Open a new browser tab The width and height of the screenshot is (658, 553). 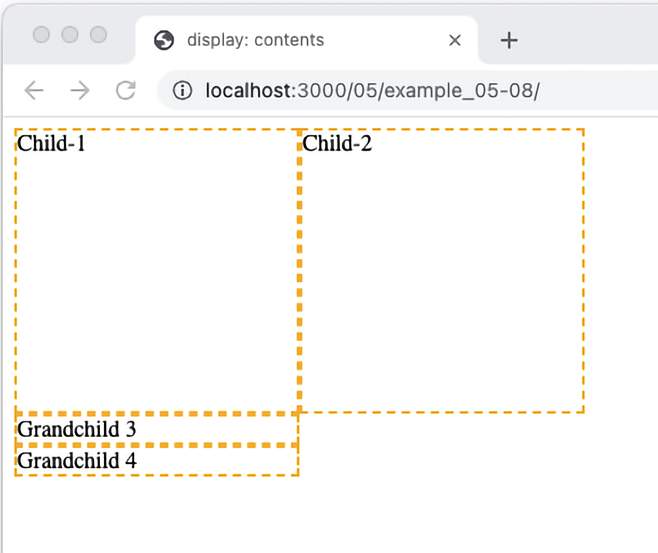(x=509, y=40)
